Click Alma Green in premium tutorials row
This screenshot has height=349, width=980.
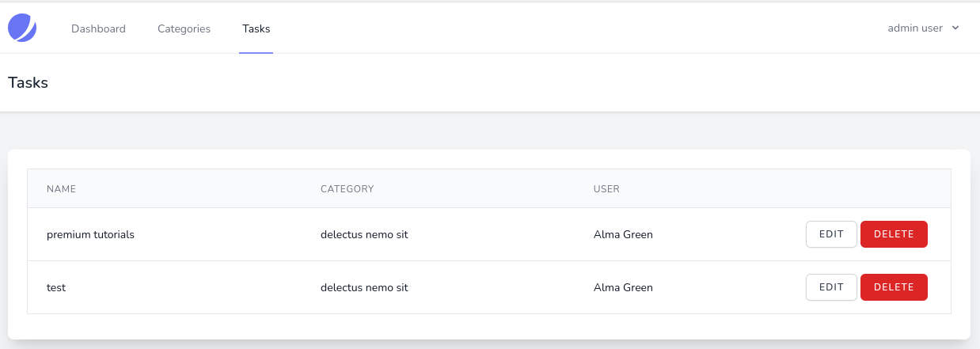tap(623, 234)
